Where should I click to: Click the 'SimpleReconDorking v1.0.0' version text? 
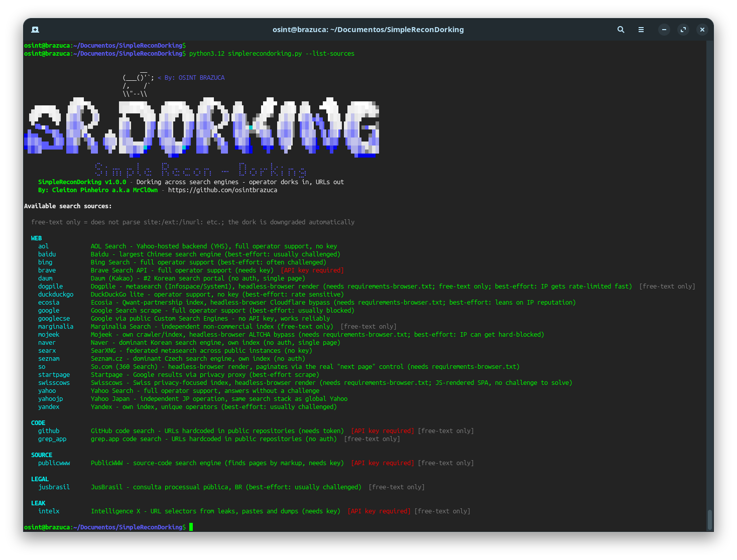pyautogui.click(x=82, y=182)
